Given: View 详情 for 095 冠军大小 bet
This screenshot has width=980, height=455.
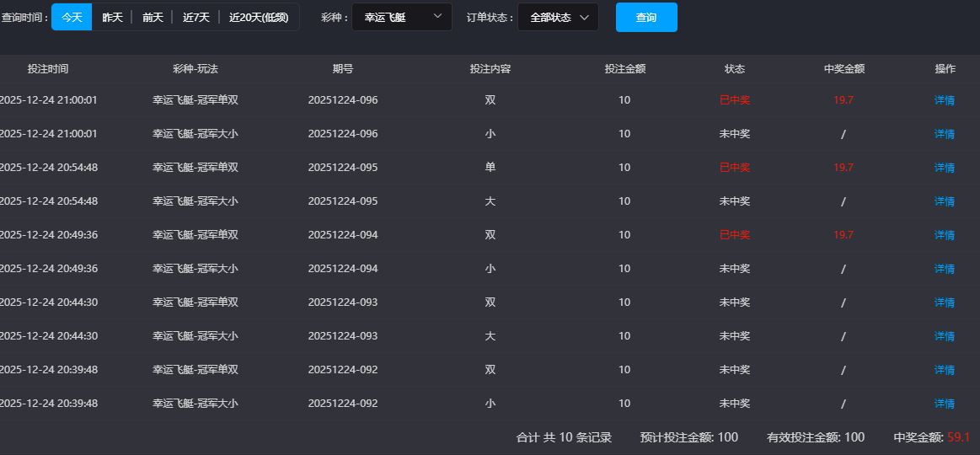Looking at the screenshot, I should pos(944,201).
